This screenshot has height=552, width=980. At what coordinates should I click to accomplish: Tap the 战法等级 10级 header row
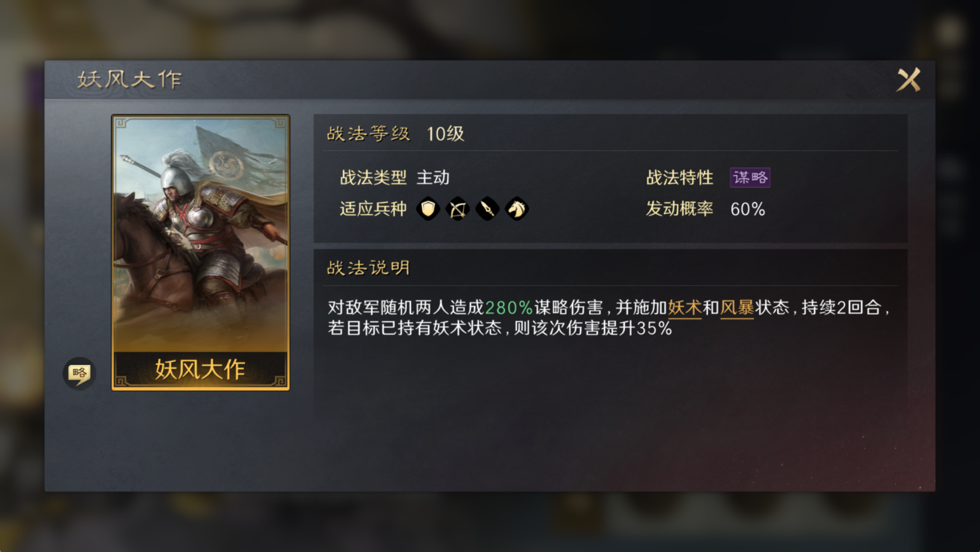coord(610,134)
